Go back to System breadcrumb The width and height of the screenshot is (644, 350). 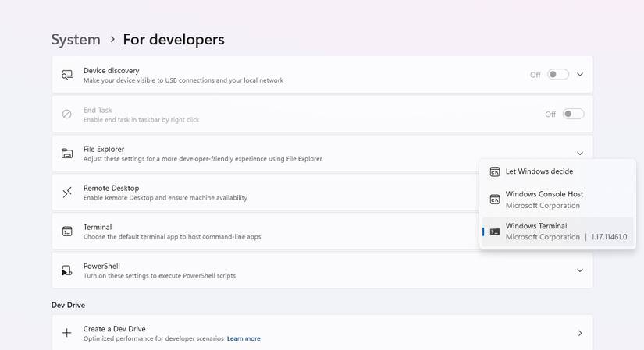(76, 39)
